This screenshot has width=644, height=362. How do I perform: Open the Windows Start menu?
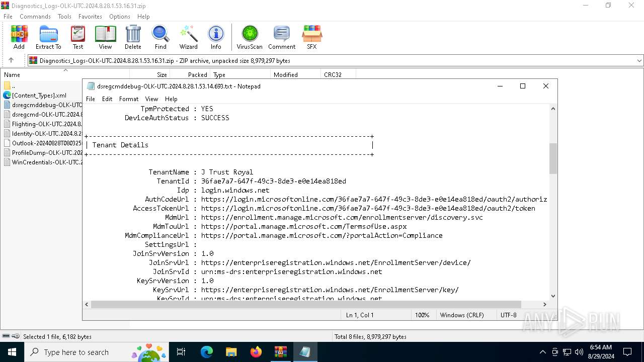coord(12,352)
